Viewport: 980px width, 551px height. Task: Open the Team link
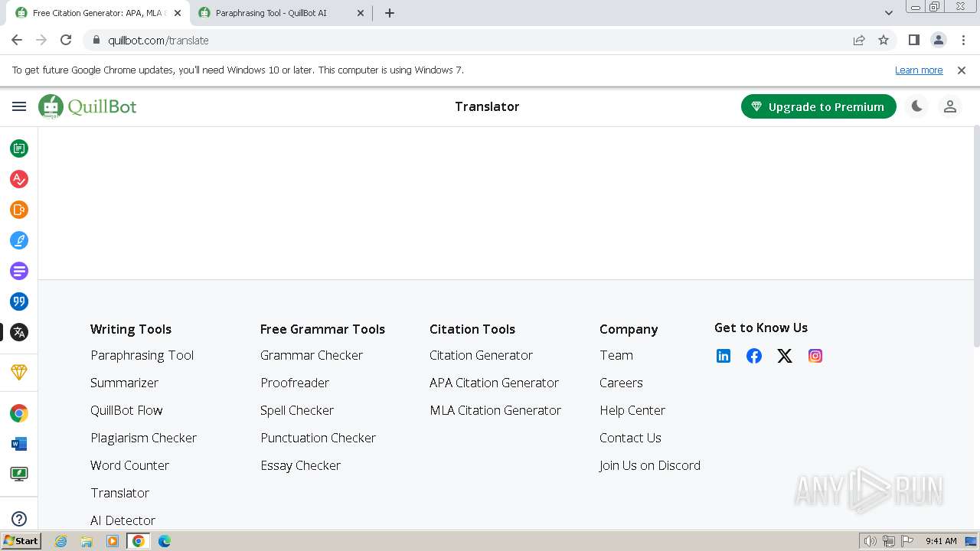coord(616,355)
